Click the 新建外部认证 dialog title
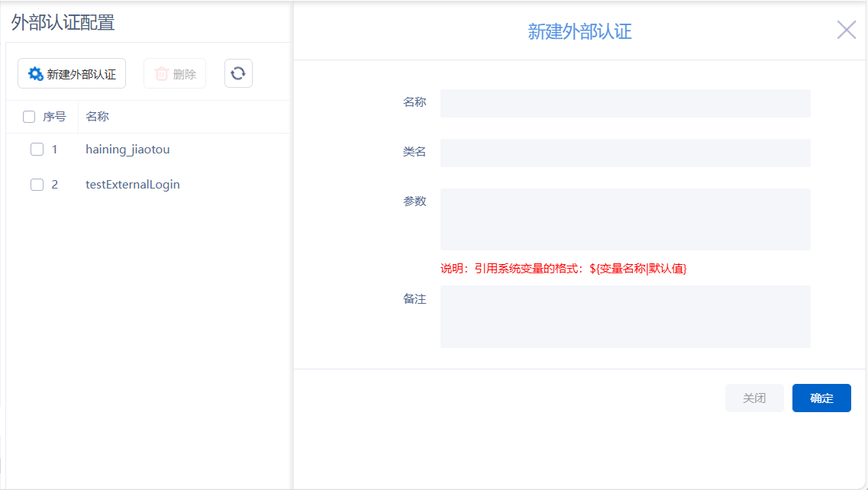Image resolution: width=868 pixels, height=490 pixels. (579, 31)
